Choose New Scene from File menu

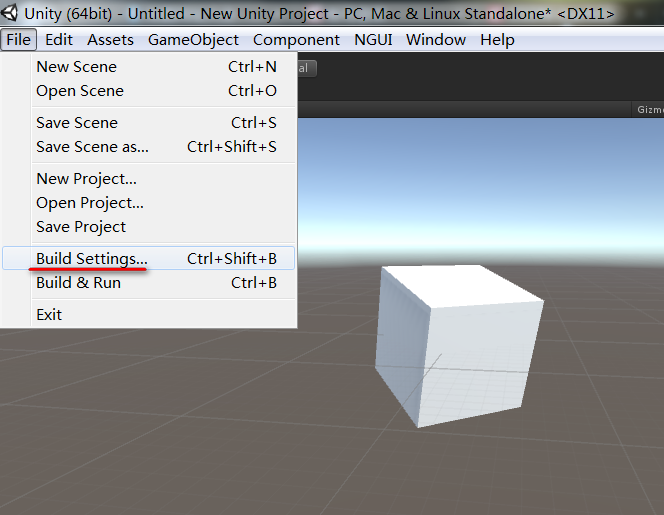click(148, 67)
